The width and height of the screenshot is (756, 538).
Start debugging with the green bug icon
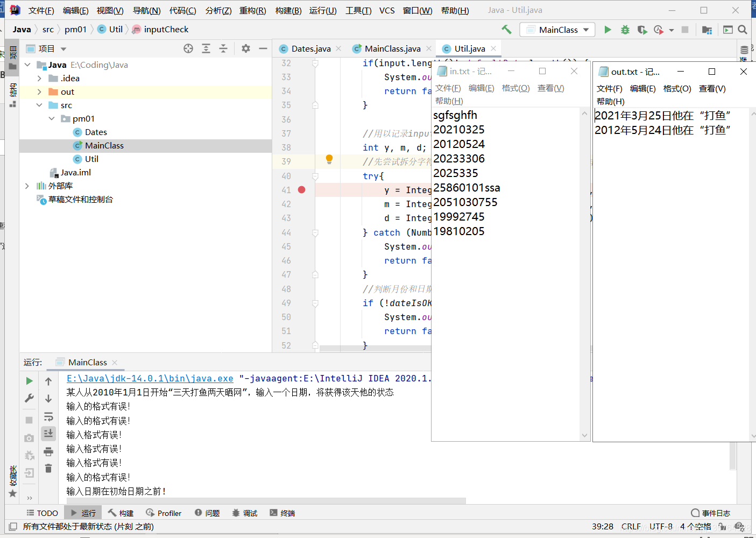[625, 30]
